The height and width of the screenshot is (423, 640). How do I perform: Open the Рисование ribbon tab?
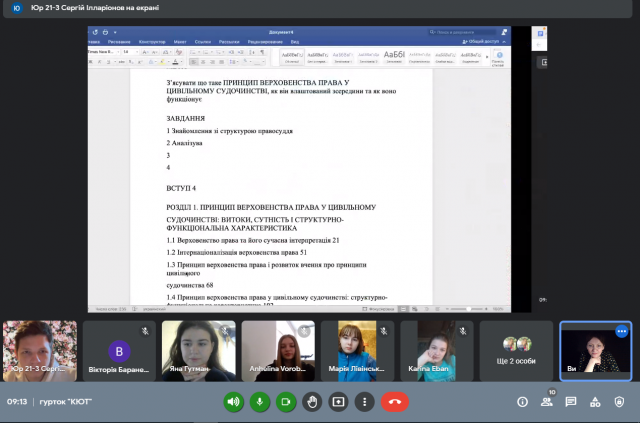tap(119, 42)
